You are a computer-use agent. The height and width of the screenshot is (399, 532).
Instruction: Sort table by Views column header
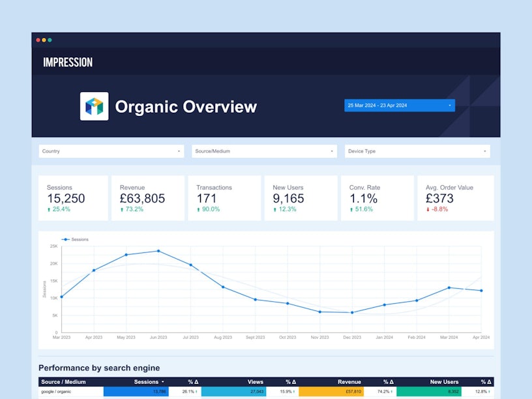(x=255, y=382)
